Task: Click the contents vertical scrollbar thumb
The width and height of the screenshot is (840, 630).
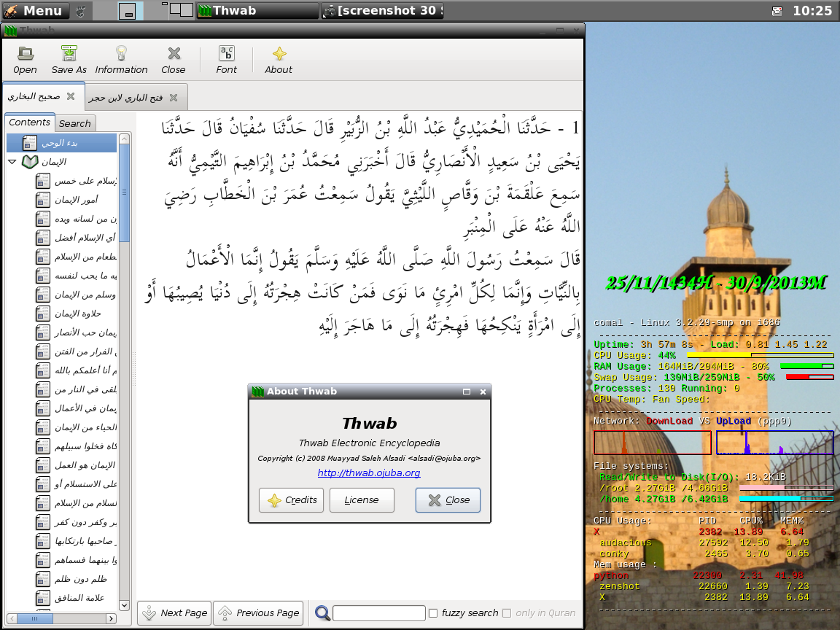Action: tap(124, 192)
